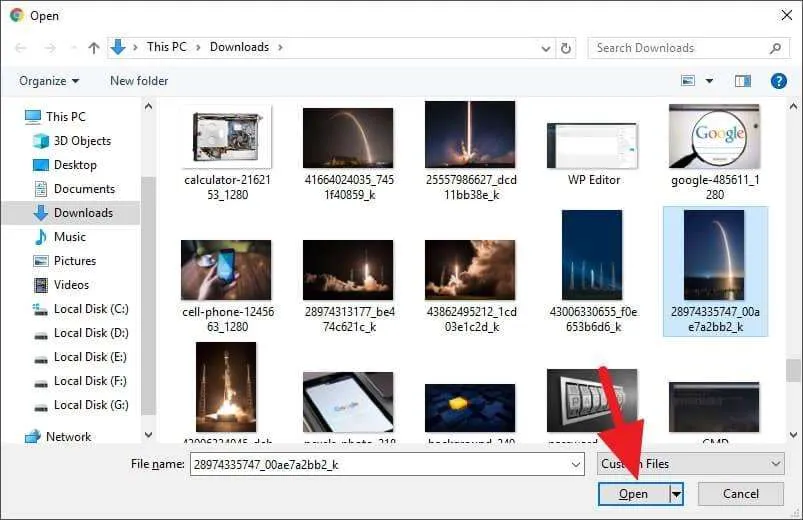Expand chevron after This PC in path

click(x=198, y=47)
